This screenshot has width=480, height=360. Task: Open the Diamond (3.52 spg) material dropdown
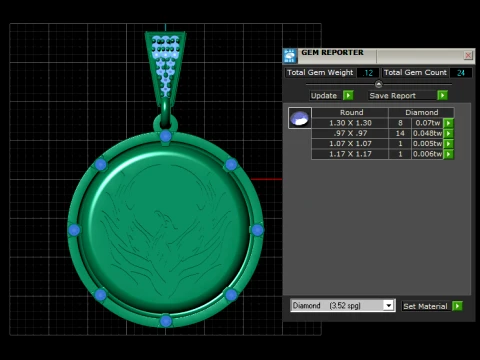(388, 305)
